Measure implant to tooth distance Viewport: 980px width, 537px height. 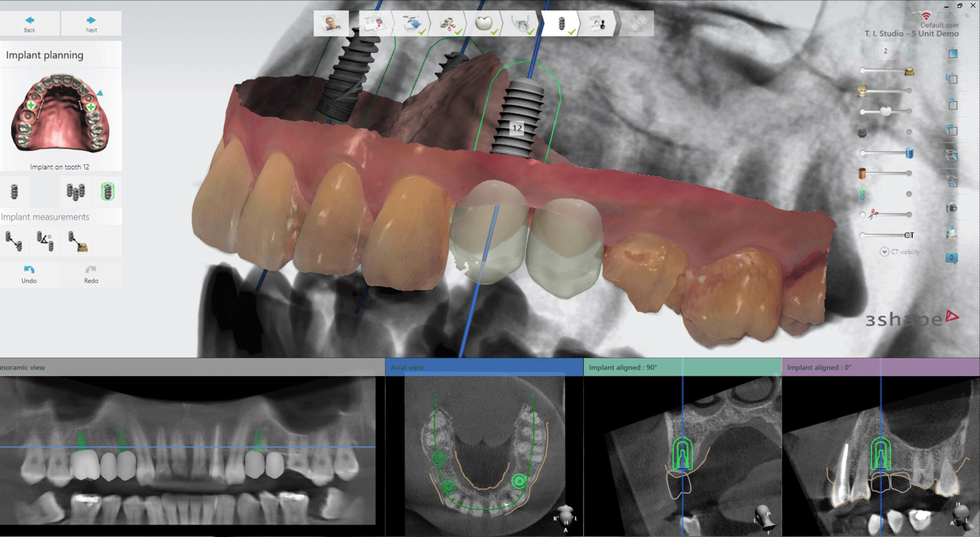(78, 241)
